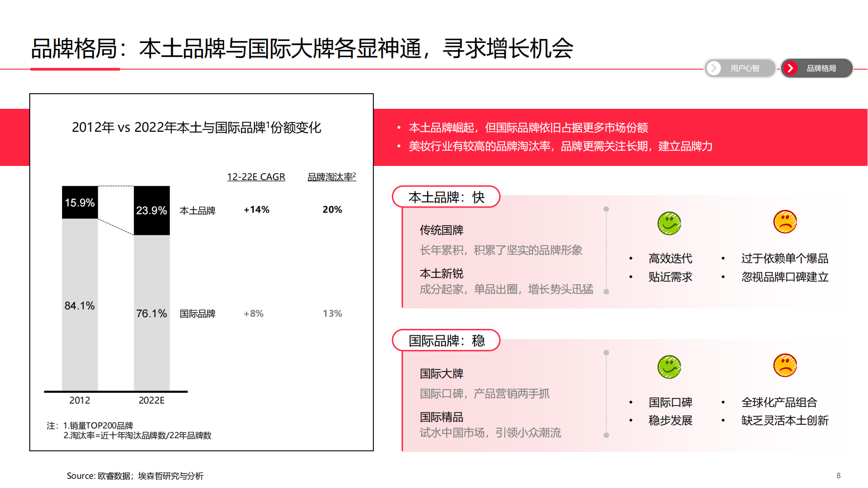Select the slide title 品牌格局 heading text
The width and height of the screenshot is (868, 488).
click(302, 49)
